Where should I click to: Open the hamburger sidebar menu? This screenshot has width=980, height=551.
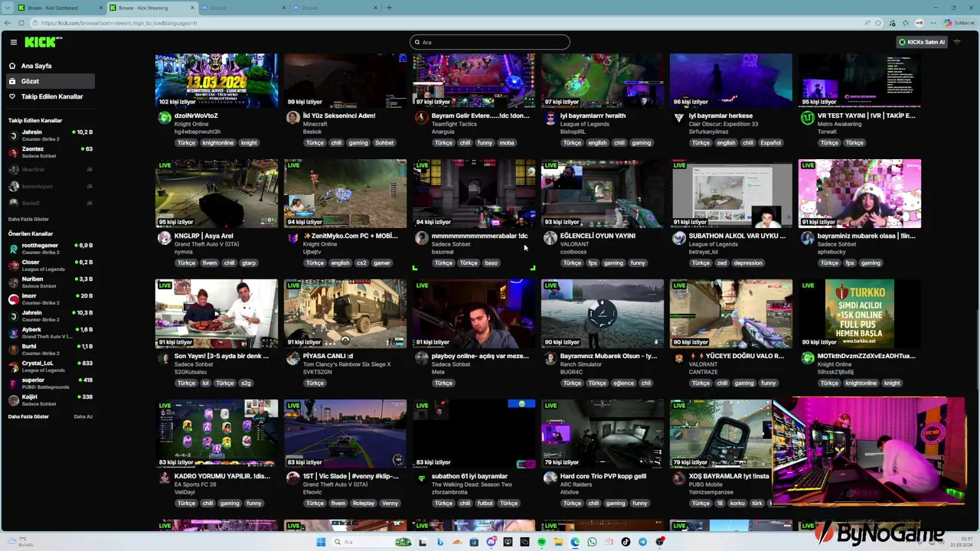pyautogui.click(x=13, y=42)
